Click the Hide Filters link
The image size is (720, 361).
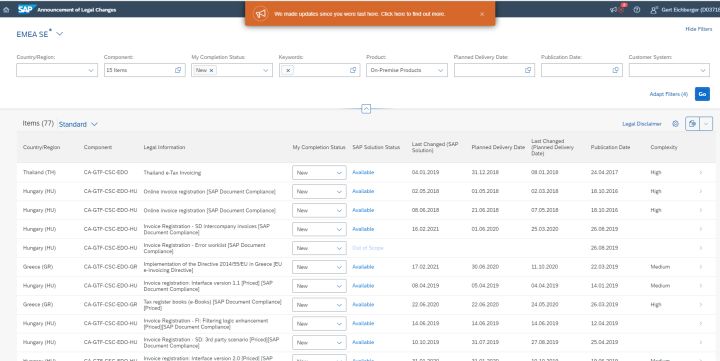coord(698,29)
